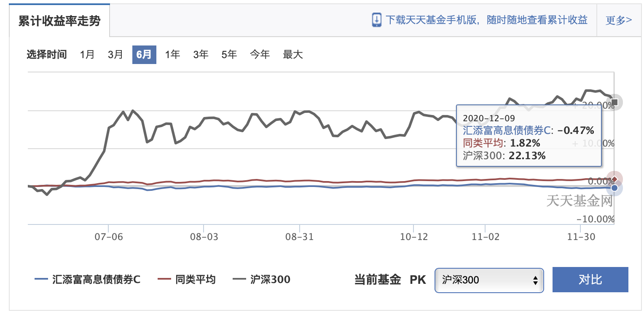Expand the 更多> link
This screenshot has height=315, width=644.
click(x=619, y=20)
